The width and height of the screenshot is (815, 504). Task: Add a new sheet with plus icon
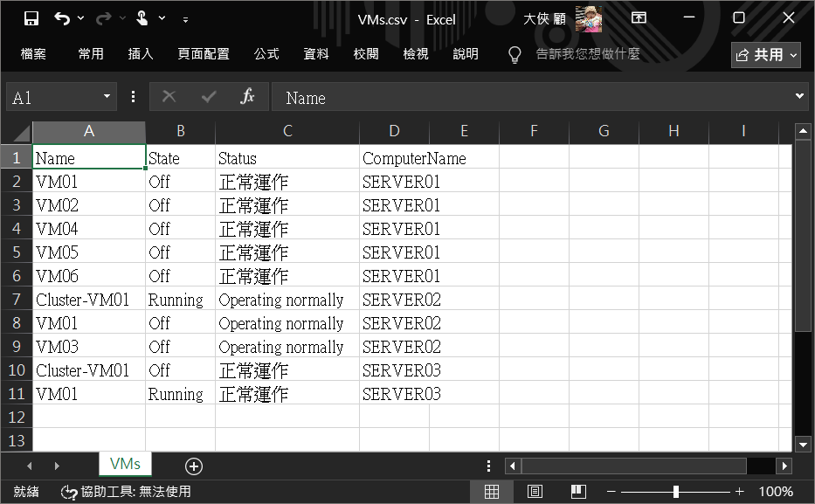(x=193, y=466)
